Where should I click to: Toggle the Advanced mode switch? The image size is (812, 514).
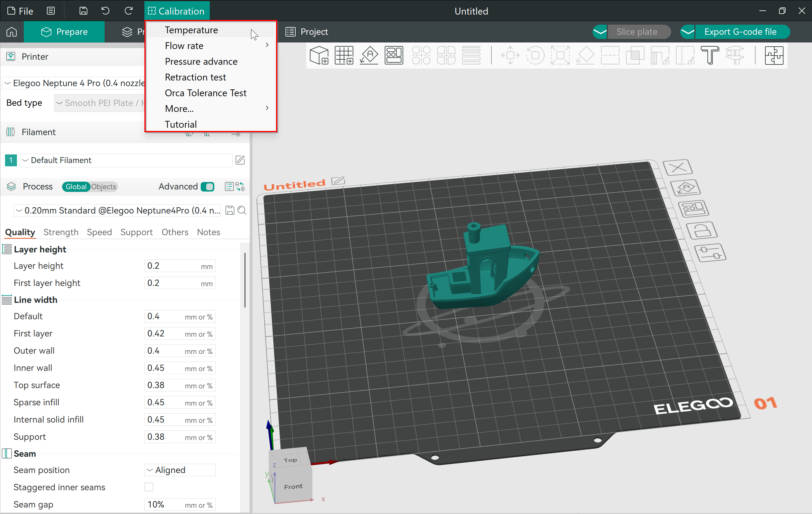207,186
